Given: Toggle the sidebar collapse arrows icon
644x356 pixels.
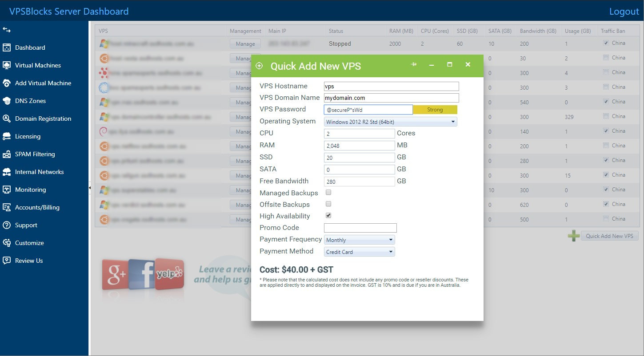Looking at the screenshot, I should pyautogui.click(x=6, y=30).
